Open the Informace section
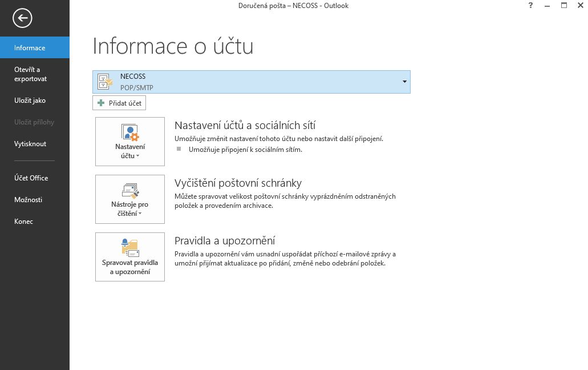This screenshot has height=370, width=588. coord(34,47)
